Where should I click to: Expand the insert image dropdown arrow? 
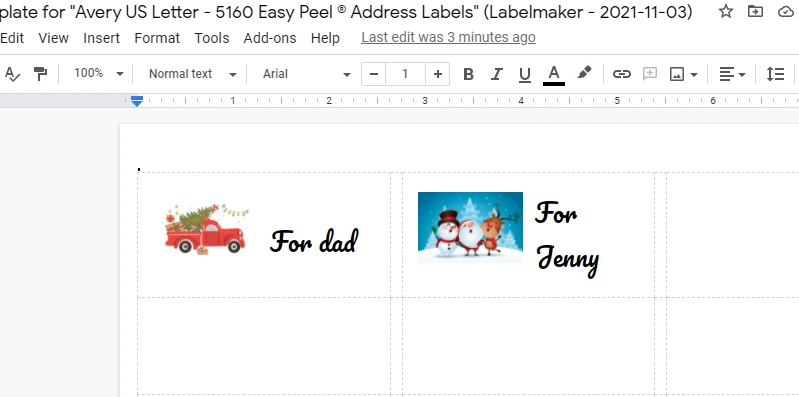tap(694, 75)
